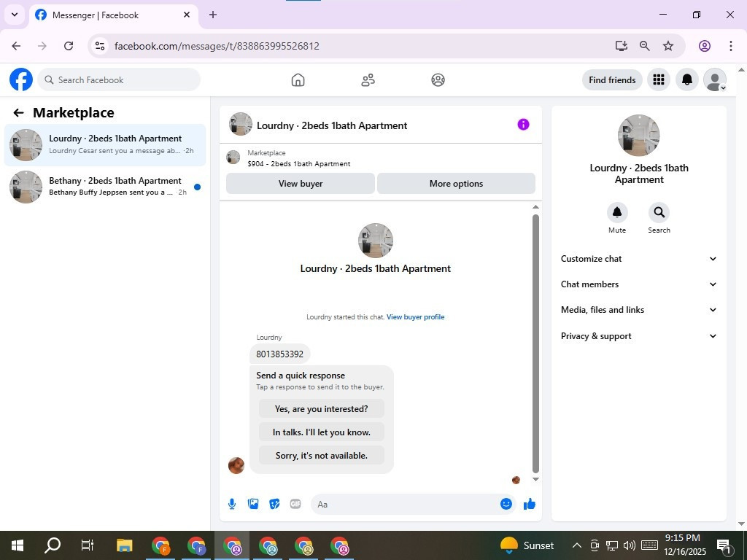This screenshot has height=560, width=747.
Task: Open the account profile avatar menu
Action: click(x=715, y=79)
